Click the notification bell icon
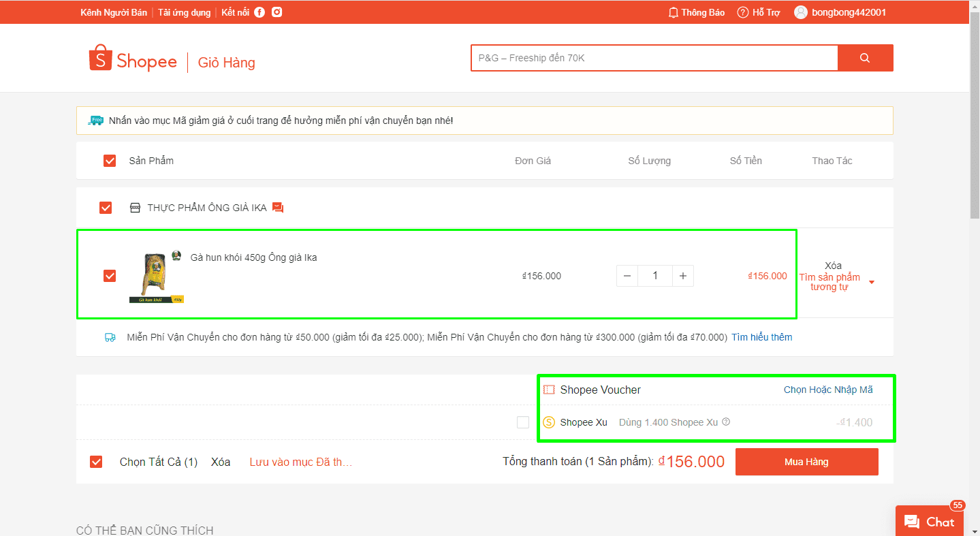 point(674,12)
